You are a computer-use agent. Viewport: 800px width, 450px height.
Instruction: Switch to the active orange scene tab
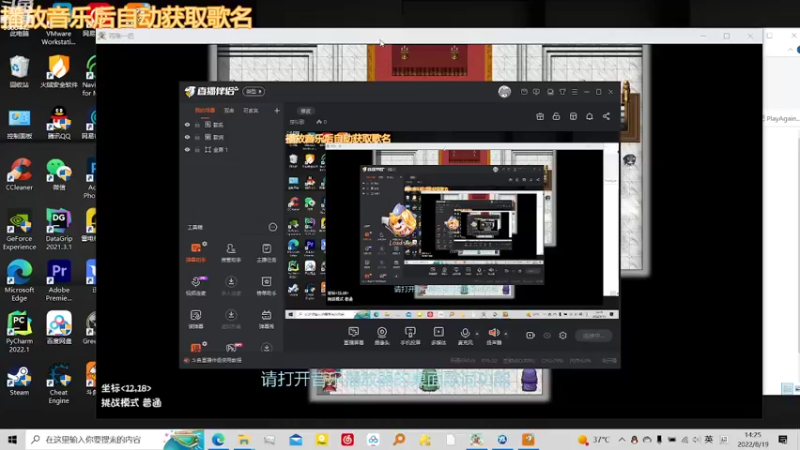click(205, 110)
